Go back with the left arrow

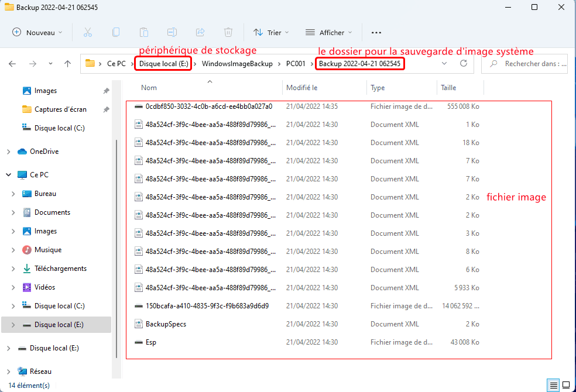12,64
